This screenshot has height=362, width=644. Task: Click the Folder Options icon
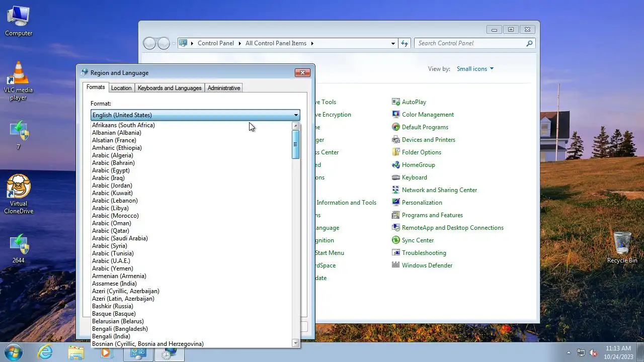(396, 152)
